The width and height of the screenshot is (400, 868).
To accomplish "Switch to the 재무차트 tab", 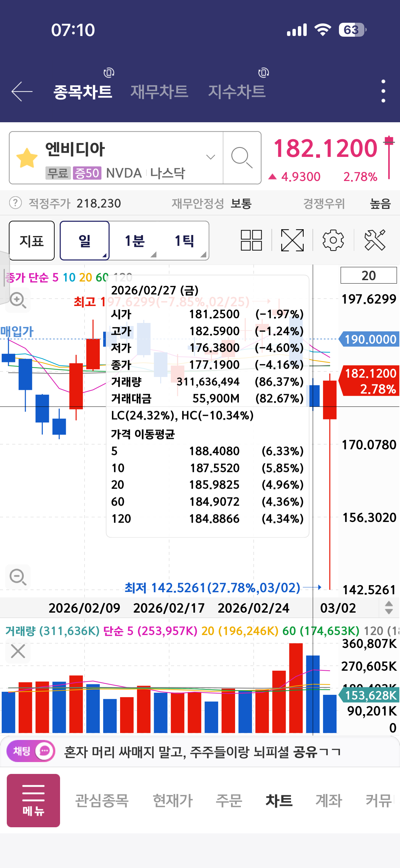I will click(x=159, y=92).
